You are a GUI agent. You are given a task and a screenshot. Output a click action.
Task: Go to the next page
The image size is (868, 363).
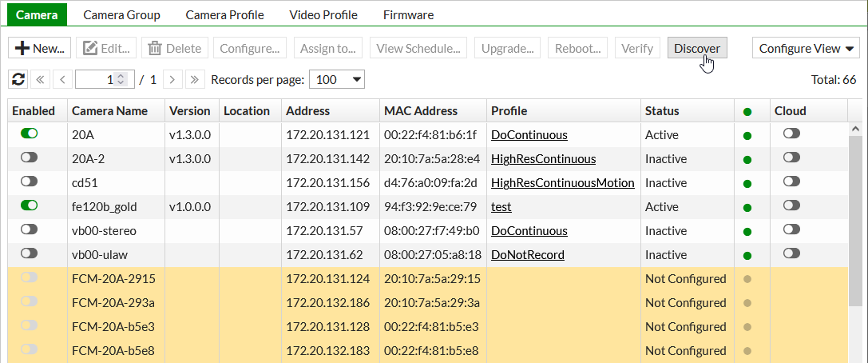tap(172, 79)
